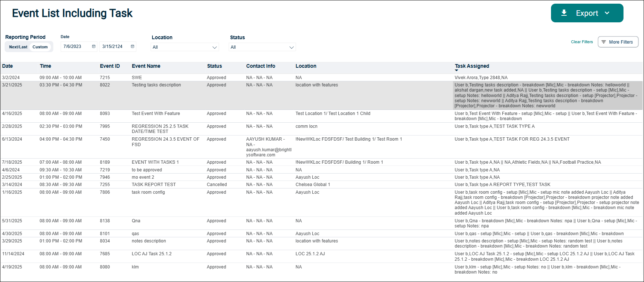Viewport: 644px width, 282px height.
Task: Click Task Assigned column header
Action: (472, 66)
